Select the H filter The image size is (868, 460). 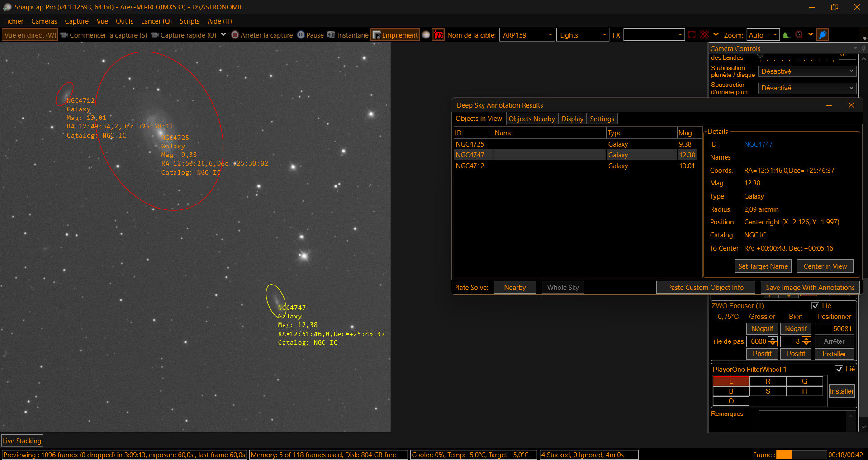pyautogui.click(x=805, y=391)
